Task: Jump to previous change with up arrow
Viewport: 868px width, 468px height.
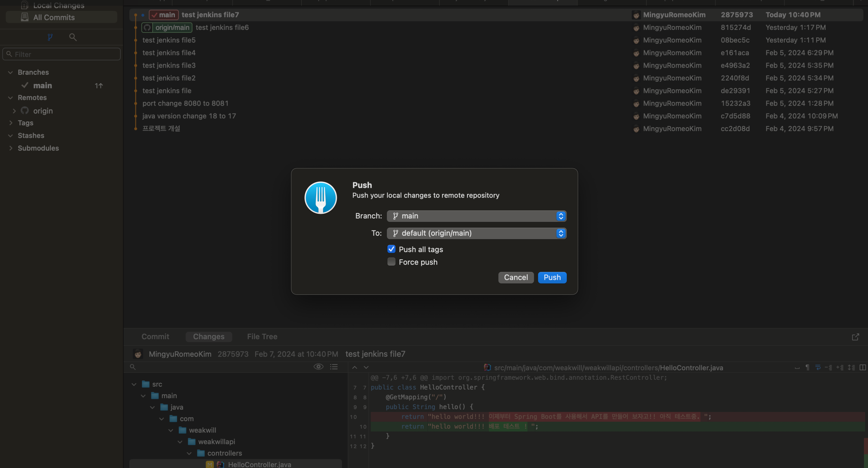Action: tap(354, 368)
